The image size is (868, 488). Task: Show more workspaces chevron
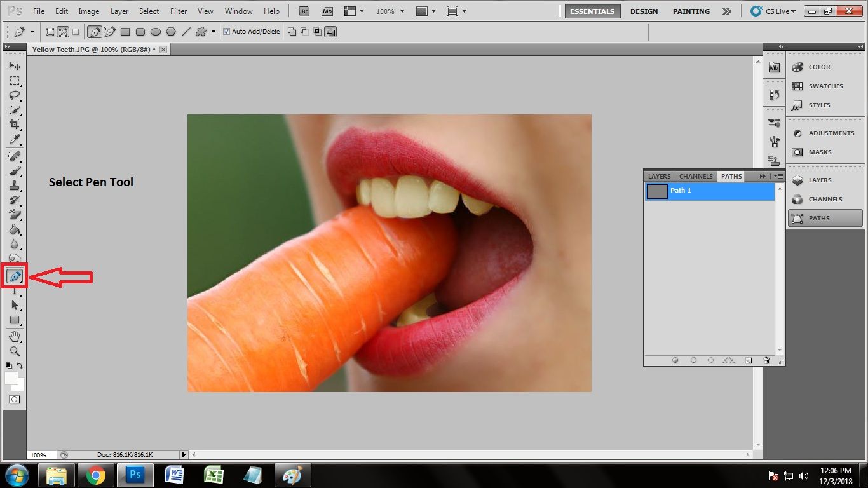[x=727, y=11]
